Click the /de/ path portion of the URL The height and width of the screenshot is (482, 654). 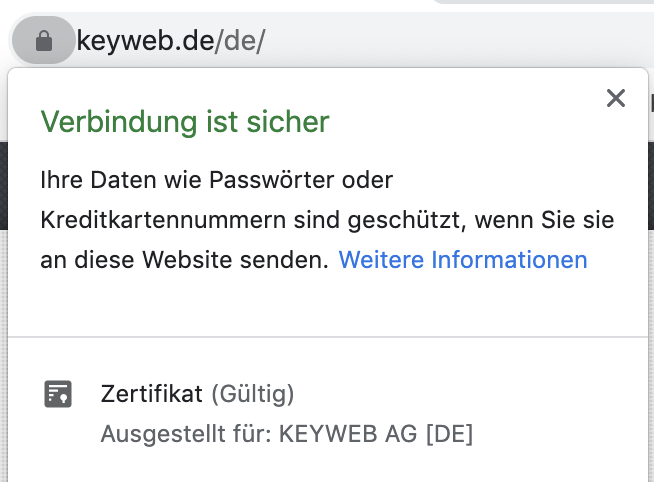(240, 41)
